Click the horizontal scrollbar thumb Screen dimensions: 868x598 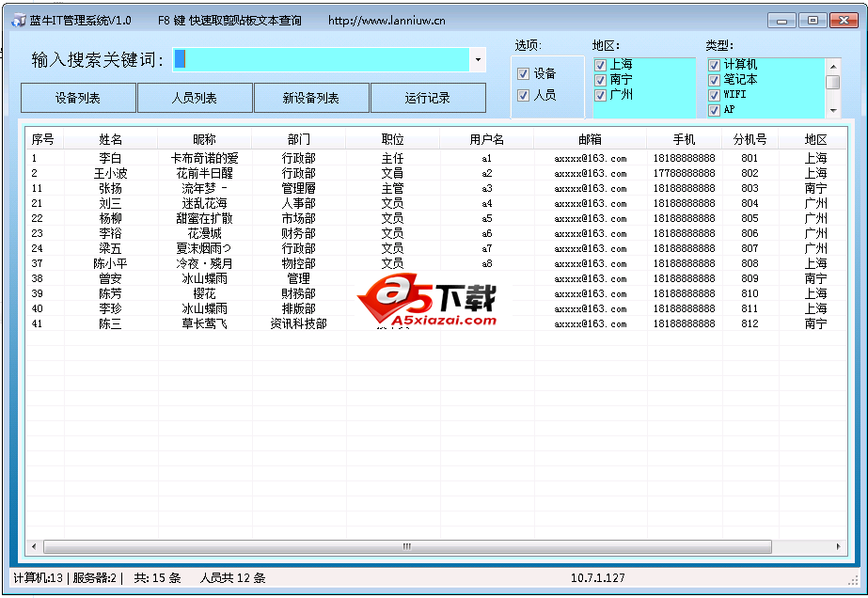(407, 547)
